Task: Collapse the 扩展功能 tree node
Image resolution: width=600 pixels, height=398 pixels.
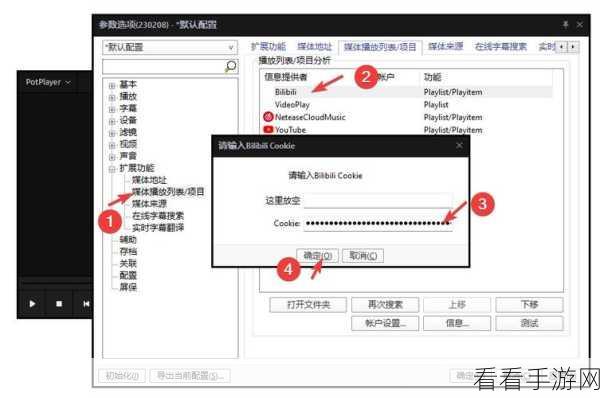Action: [112, 169]
